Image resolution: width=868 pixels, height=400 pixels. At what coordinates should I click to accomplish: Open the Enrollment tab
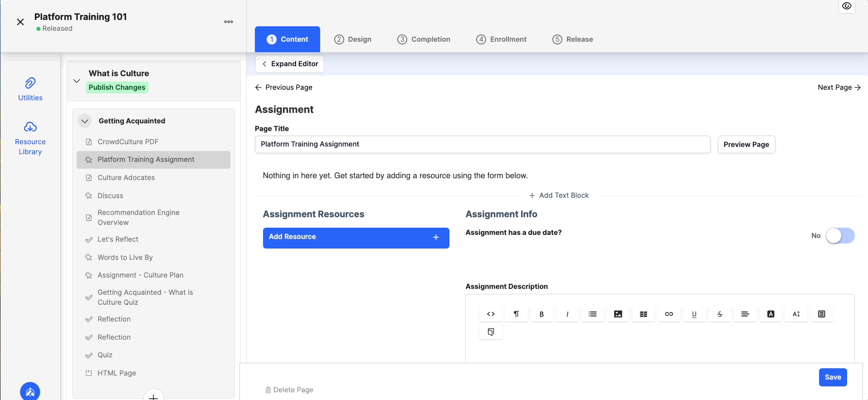pos(501,39)
